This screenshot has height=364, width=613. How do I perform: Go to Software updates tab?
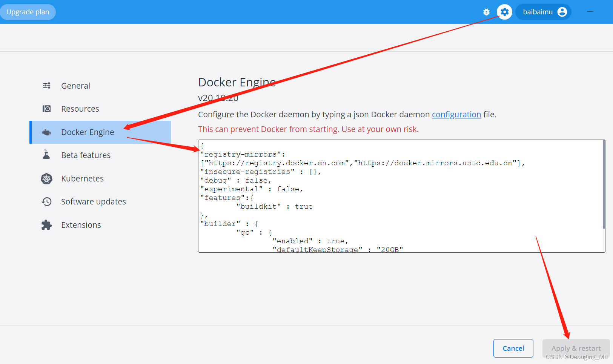100,201
